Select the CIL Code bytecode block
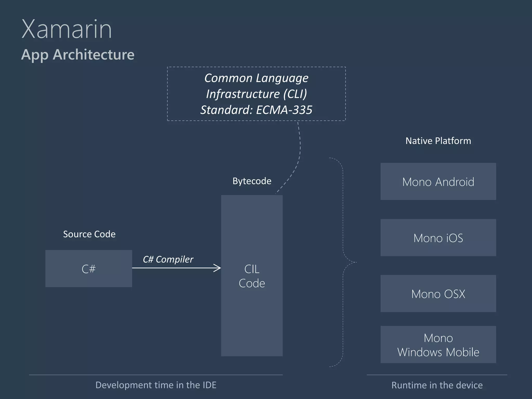 [x=252, y=276]
